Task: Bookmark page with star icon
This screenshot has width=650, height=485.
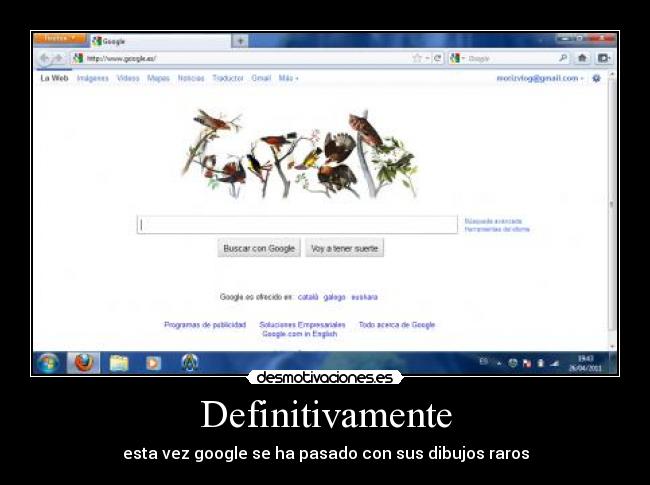Action: click(x=417, y=58)
